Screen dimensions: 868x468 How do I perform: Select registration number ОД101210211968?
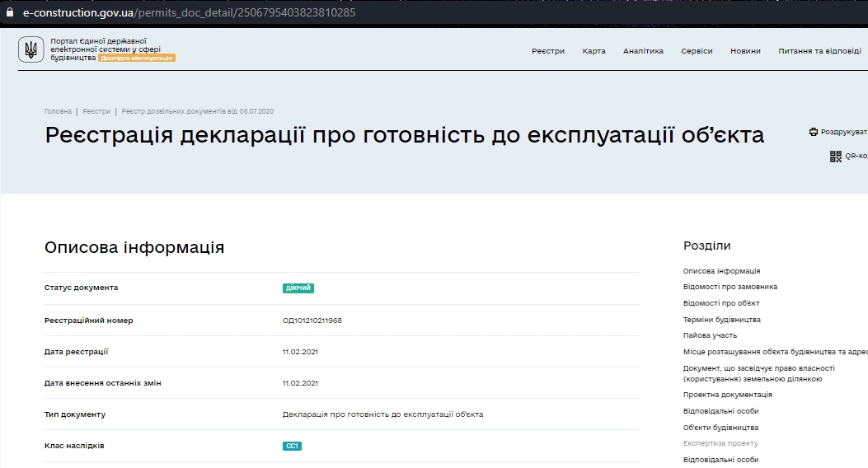coord(312,321)
